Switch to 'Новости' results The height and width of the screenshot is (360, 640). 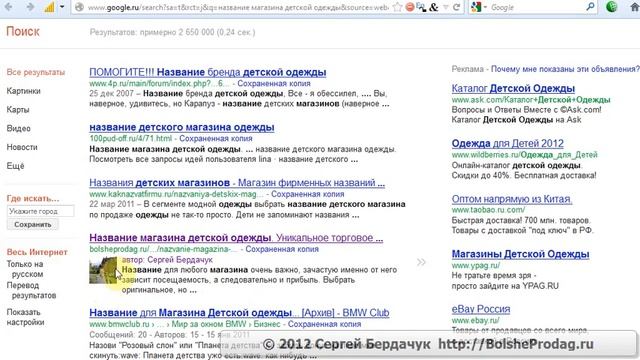(22, 147)
